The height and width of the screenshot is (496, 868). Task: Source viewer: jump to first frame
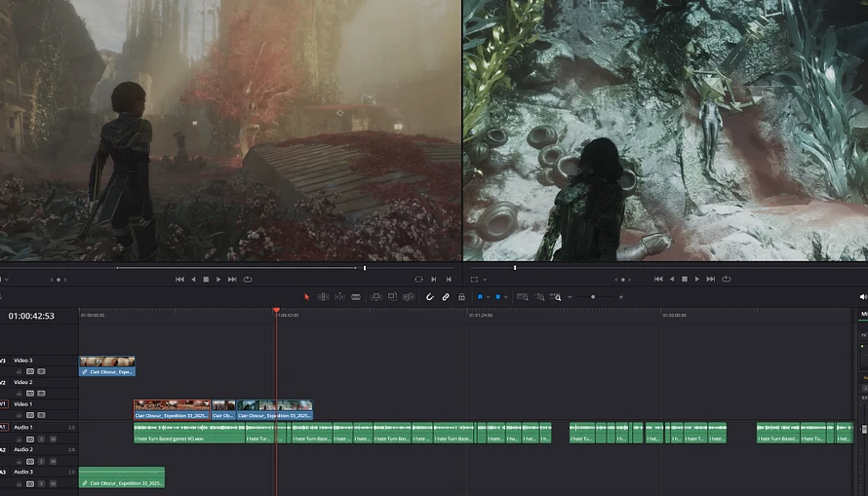tap(179, 280)
